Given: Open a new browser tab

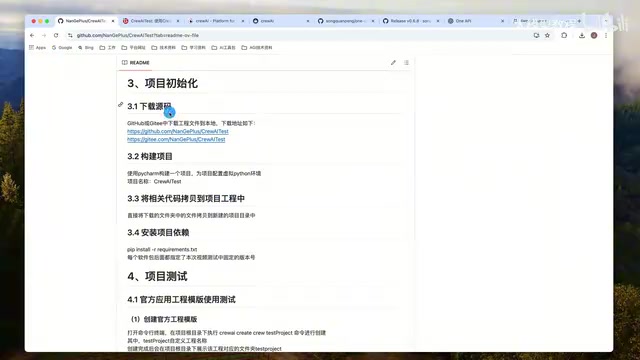Looking at the screenshot, I should (x=579, y=21).
